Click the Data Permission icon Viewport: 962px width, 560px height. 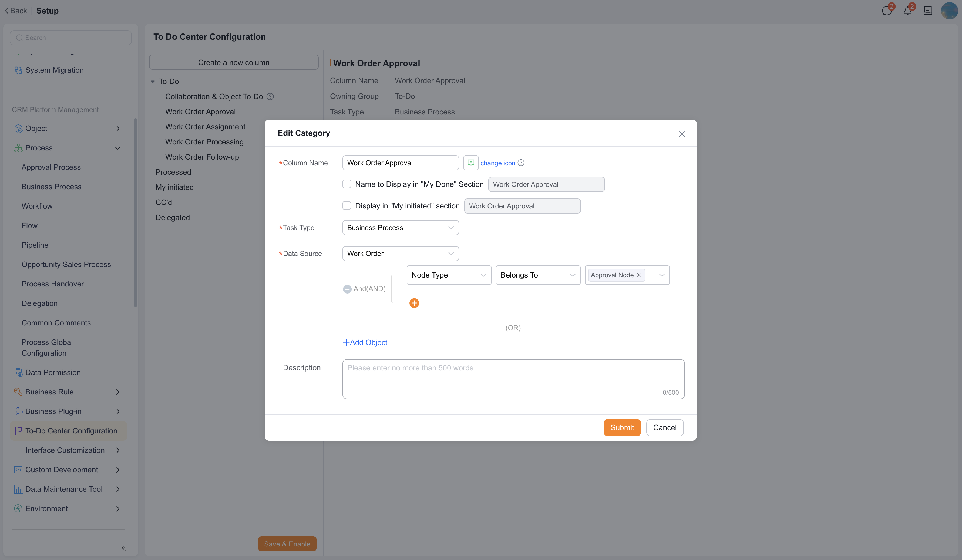(18, 373)
